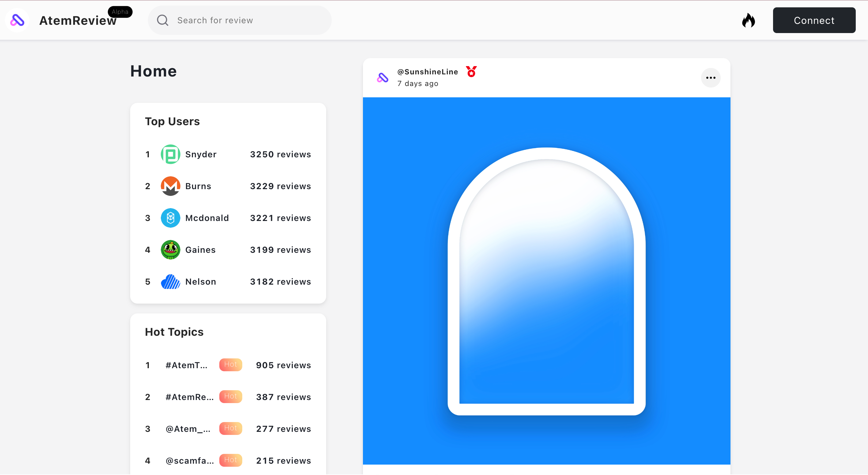Viewport: 868px width, 475px height.
Task: Click SunshineLine's avatar icon
Action: pyautogui.click(x=383, y=78)
